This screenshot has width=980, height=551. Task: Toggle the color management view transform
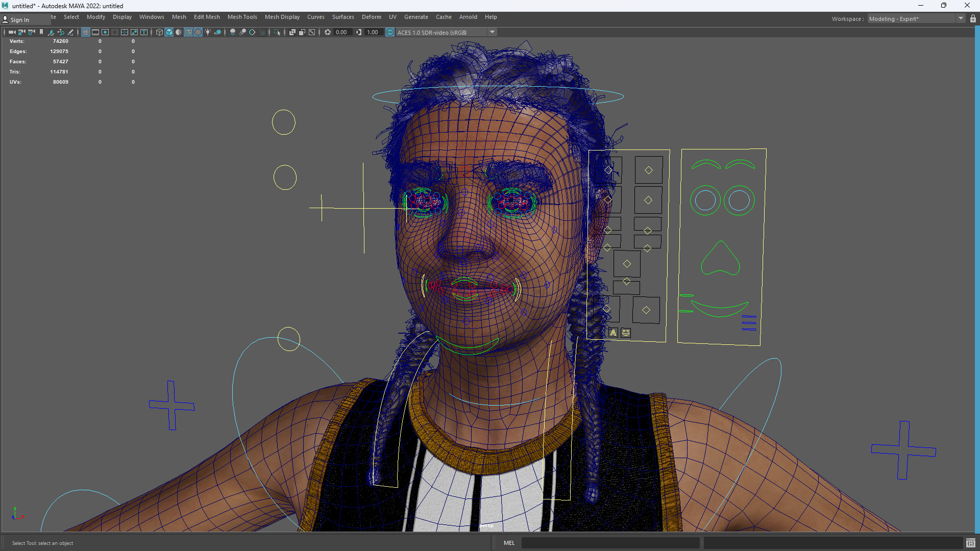coord(390,32)
